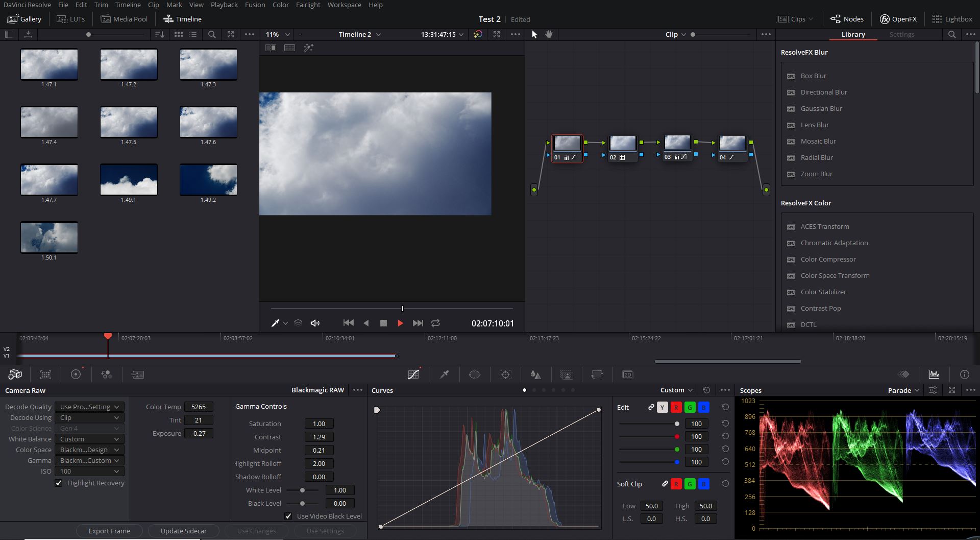Screen dimensions: 980x540
Task: Open the Gamma dropdown
Action: 89,460
